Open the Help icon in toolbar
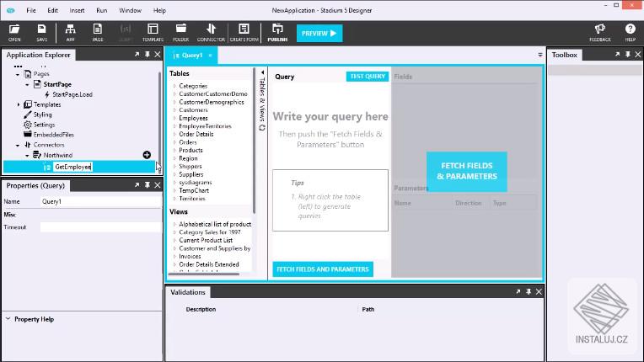Viewport: 644px width, 362px height. (630, 33)
